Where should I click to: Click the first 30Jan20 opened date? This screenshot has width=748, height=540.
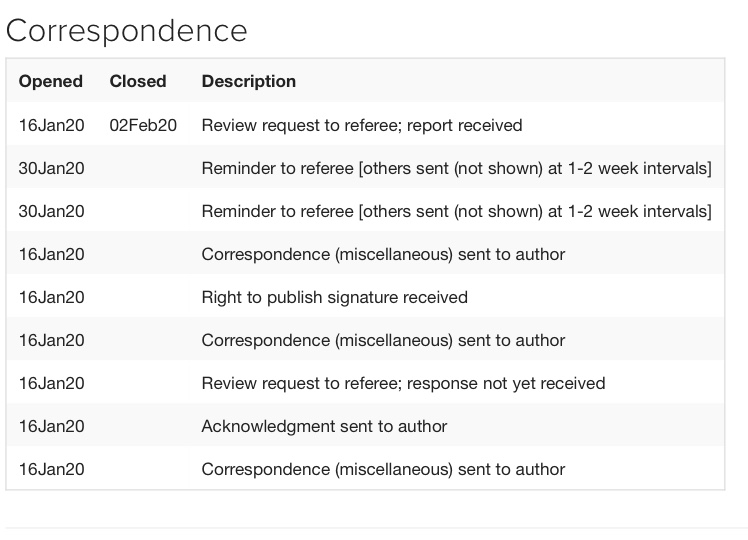click(52, 168)
